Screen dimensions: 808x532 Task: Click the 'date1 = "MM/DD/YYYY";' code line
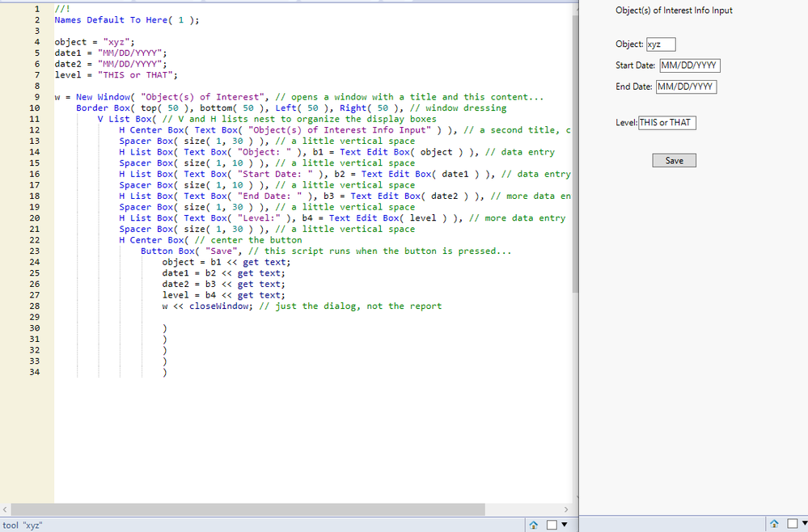111,53
